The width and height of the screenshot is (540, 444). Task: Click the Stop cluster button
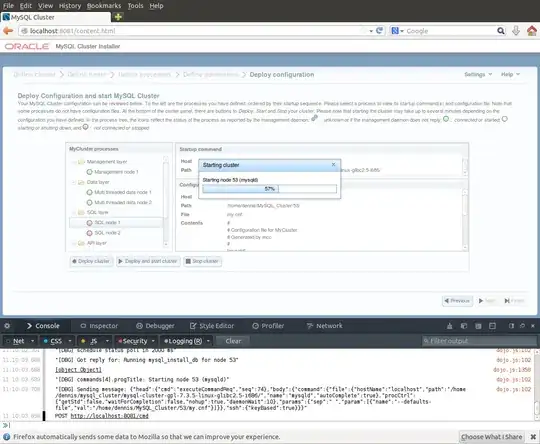pyautogui.click(x=202, y=261)
